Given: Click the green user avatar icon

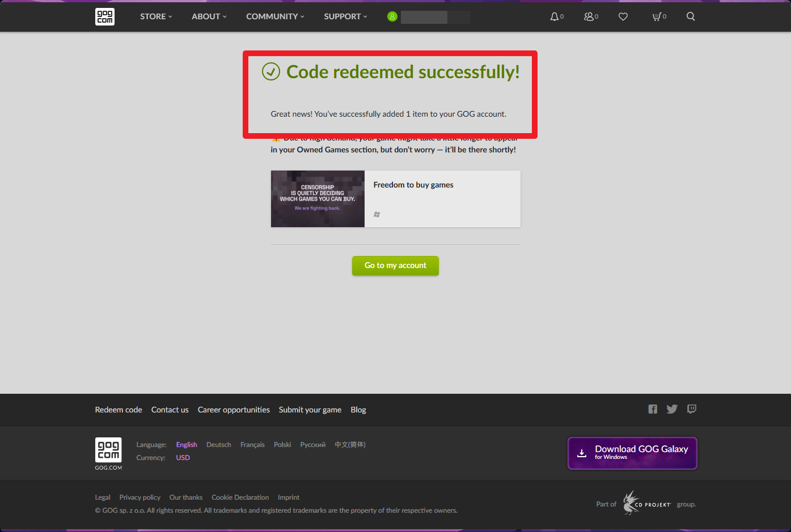Looking at the screenshot, I should coord(392,16).
